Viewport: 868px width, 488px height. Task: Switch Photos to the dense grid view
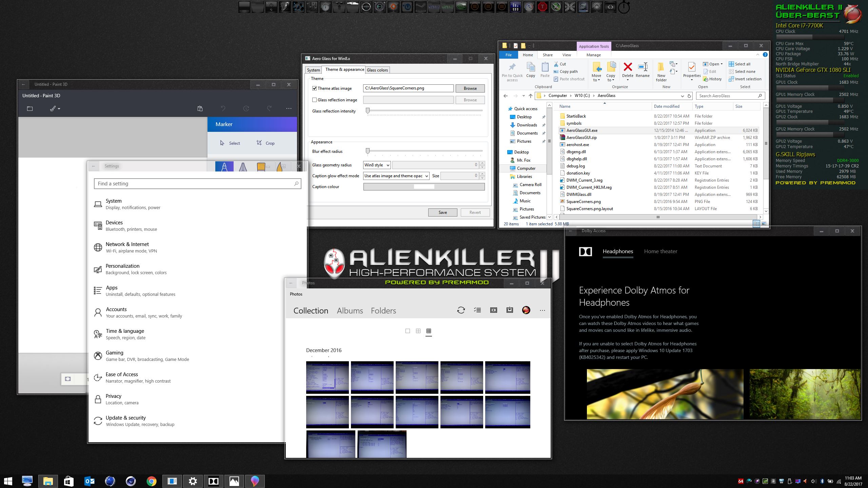coord(429,331)
